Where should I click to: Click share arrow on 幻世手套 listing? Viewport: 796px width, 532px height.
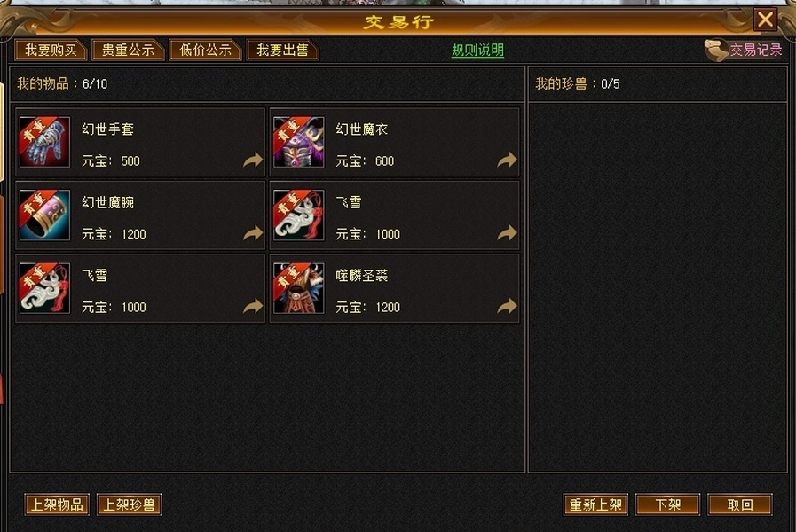pos(253,160)
